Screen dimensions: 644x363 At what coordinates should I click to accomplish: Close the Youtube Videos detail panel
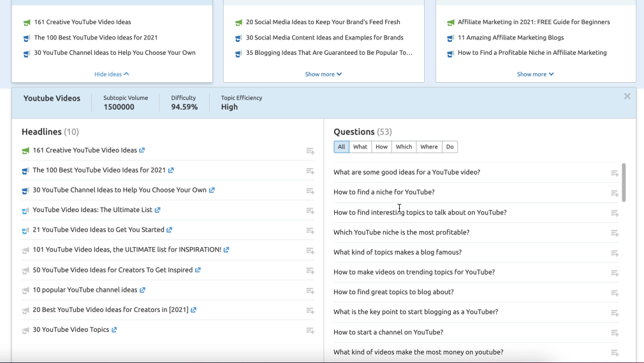(x=627, y=96)
